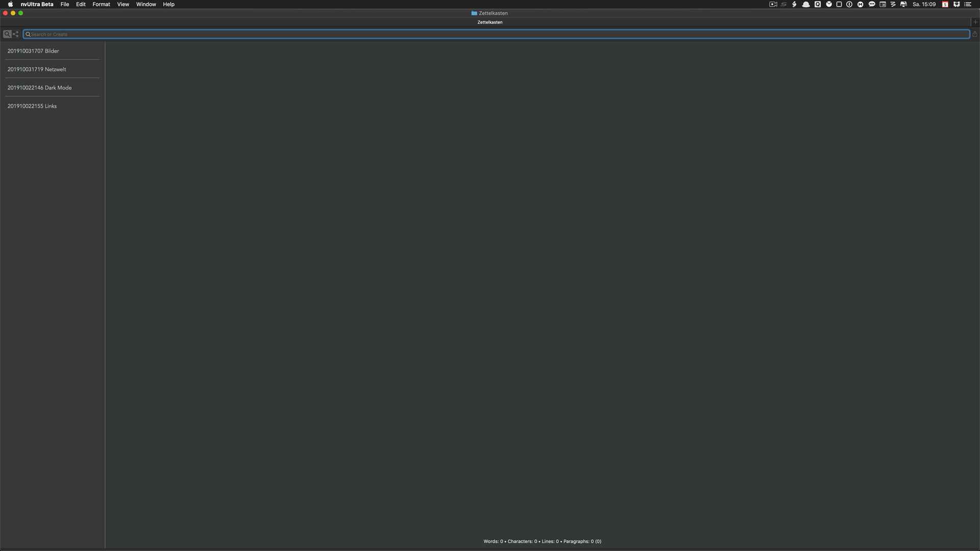Open the Format menu

click(101, 4)
